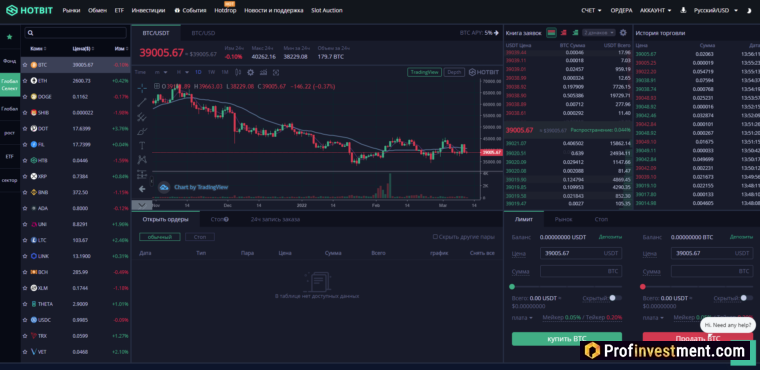Open Депозиты link for USDT balance
This screenshot has width=760, height=370.
coord(610,237)
